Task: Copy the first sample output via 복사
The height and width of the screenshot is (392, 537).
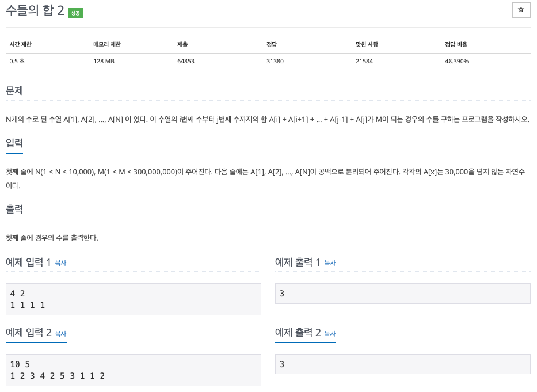Action: tap(329, 263)
